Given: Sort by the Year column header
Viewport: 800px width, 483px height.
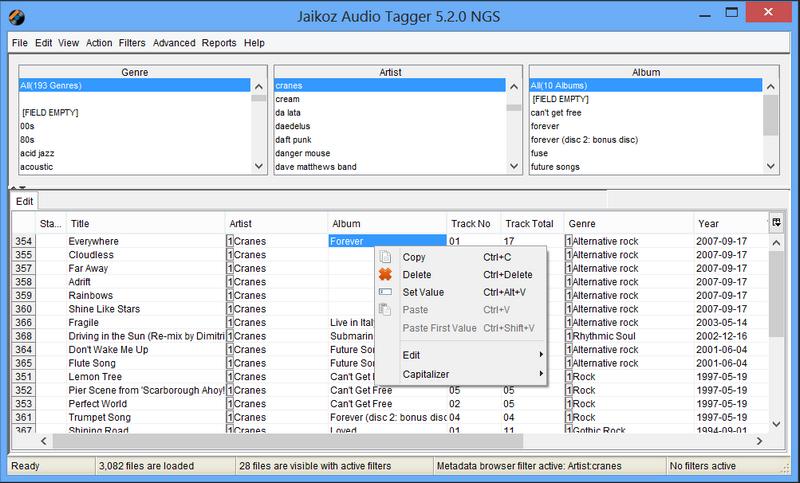Looking at the screenshot, I should (731, 223).
